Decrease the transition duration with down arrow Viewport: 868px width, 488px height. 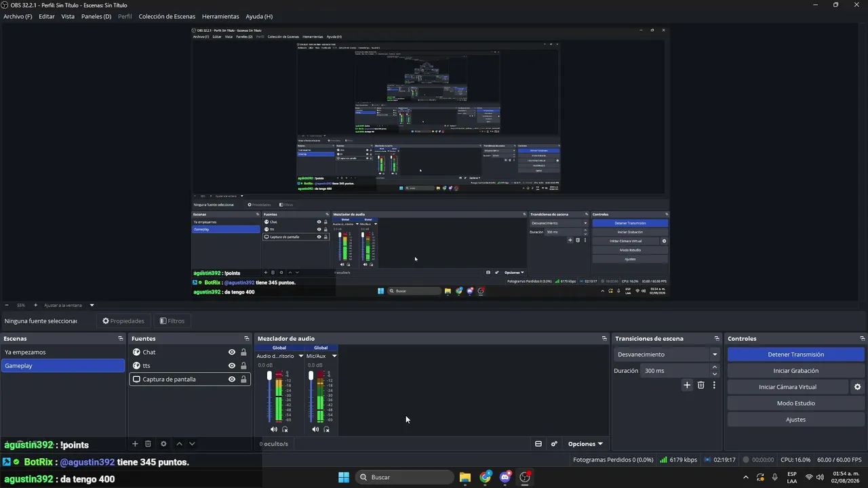(x=714, y=374)
